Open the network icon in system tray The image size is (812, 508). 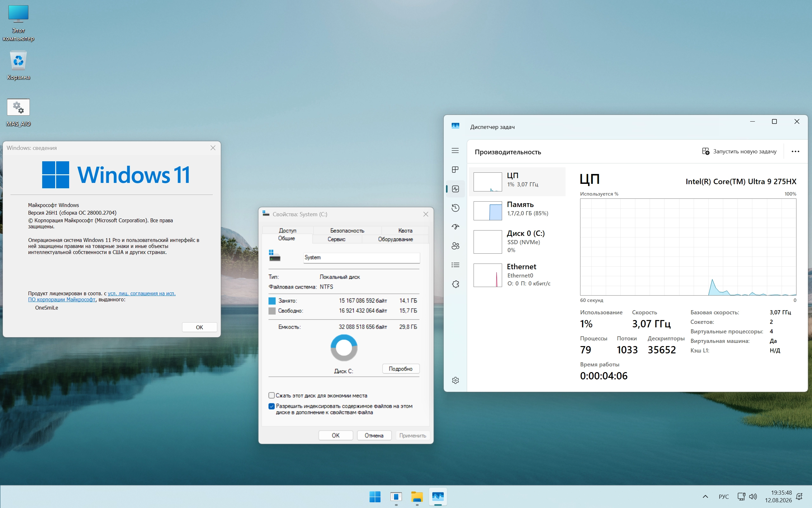click(741, 497)
